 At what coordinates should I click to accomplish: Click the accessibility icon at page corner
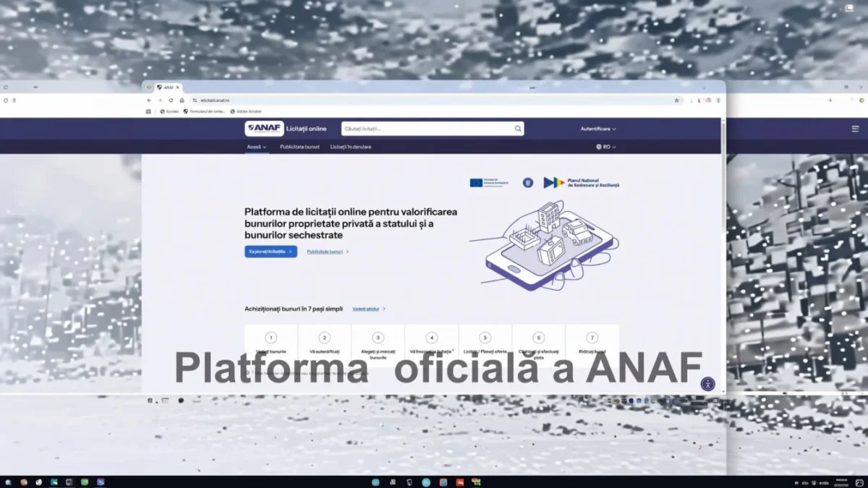[x=708, y=384]
